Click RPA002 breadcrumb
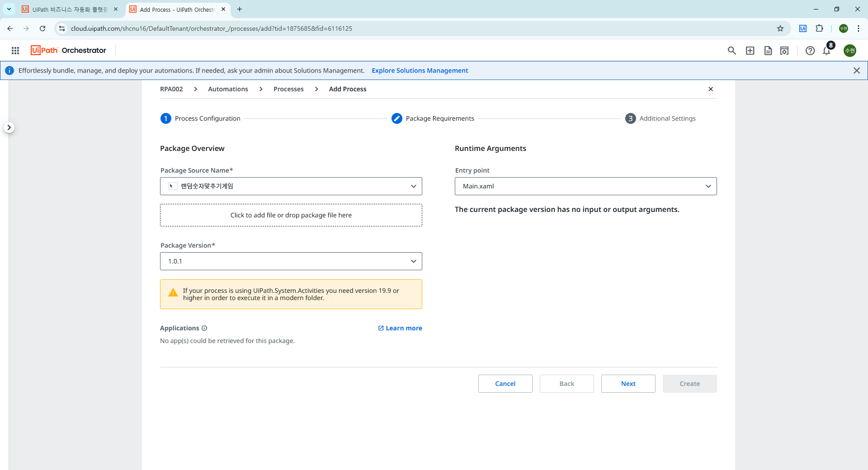 click(x=171, y=89)
